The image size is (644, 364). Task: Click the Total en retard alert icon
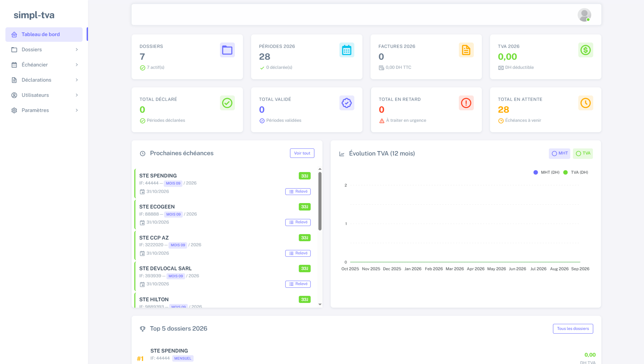pyautogui.click(x=466, y=103)
